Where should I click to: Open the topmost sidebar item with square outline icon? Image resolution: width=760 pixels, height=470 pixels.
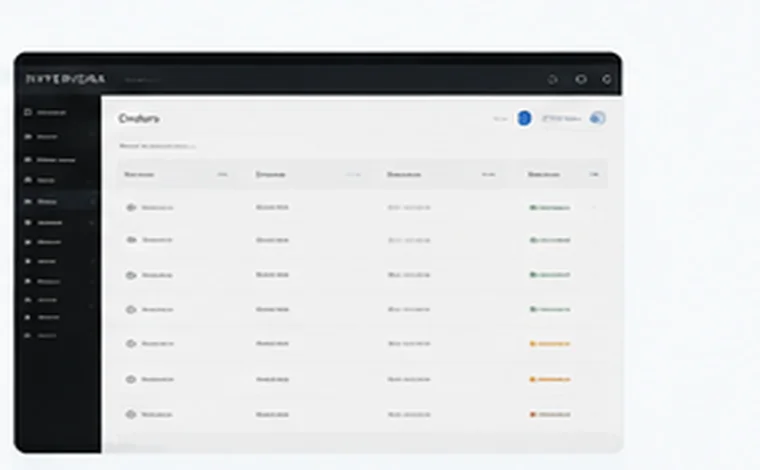tap(45, 112)
